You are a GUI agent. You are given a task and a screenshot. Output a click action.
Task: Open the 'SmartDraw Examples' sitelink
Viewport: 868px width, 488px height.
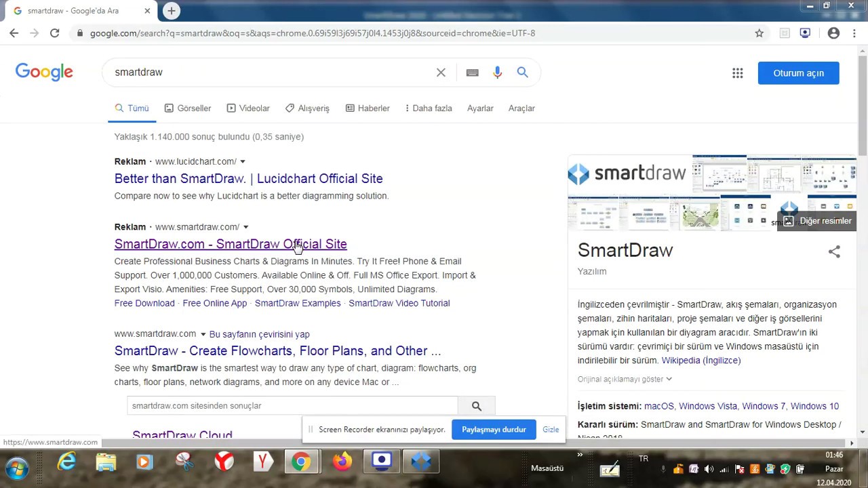click(x=298, y=304)
